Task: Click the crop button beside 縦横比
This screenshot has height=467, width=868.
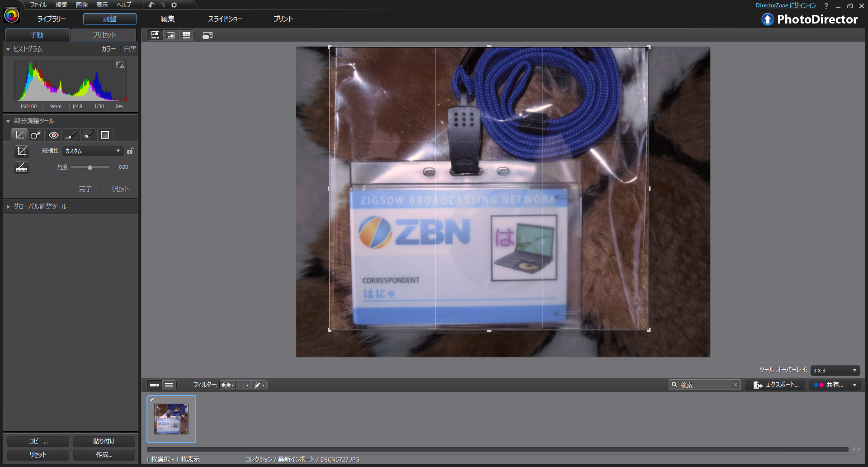Action: [22, 151]
